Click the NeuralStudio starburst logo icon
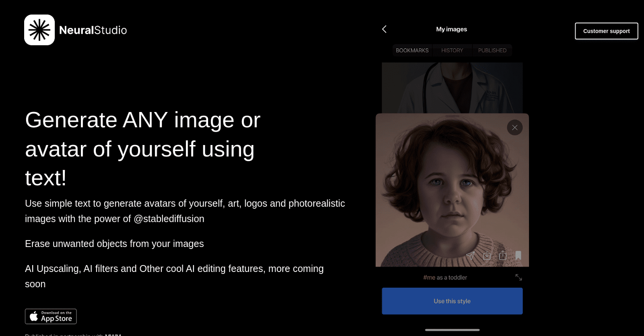This screenshot has height=336, width=644. point(39,30)
